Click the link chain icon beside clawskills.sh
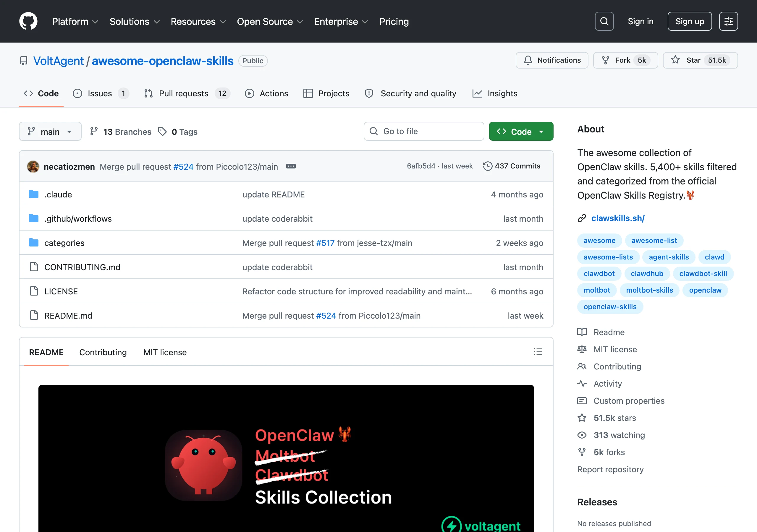This screenshot has width=757, height=532. pos(582,218)
